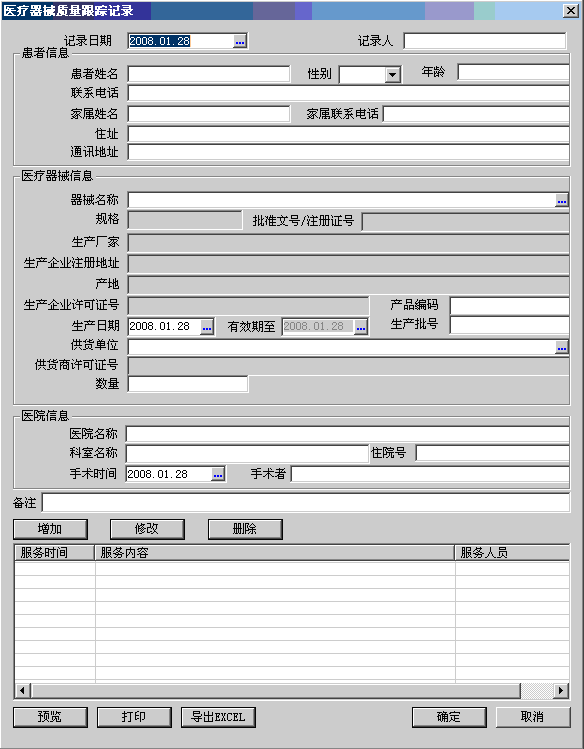Viewport: 584px width, 749px height.
Task: Focus the 数量 input field
Action: pos(188,385)
